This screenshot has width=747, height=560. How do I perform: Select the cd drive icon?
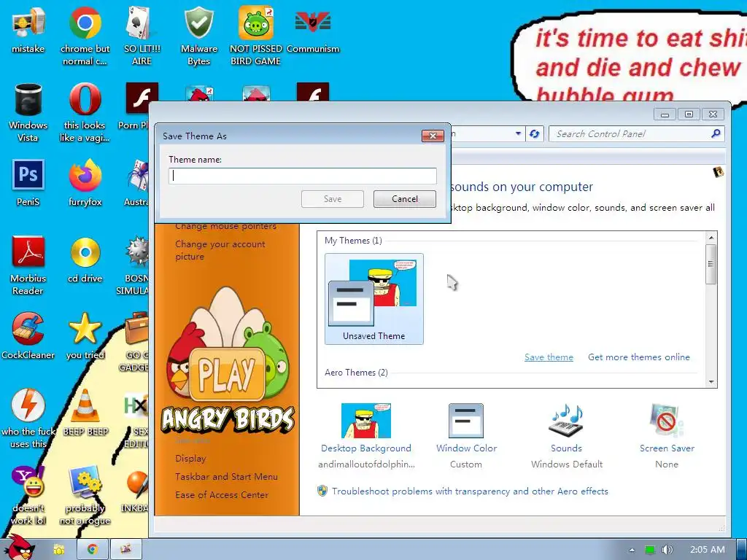pos(85,260)
